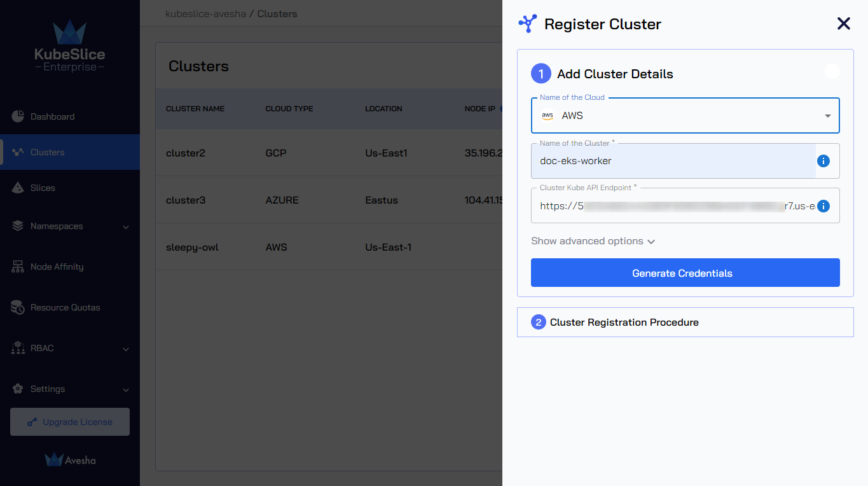Image resolution: width=868 pixels, height=486 pixels.
Task: Click Clusters in the breadcrumb
Action: (277, 13)
